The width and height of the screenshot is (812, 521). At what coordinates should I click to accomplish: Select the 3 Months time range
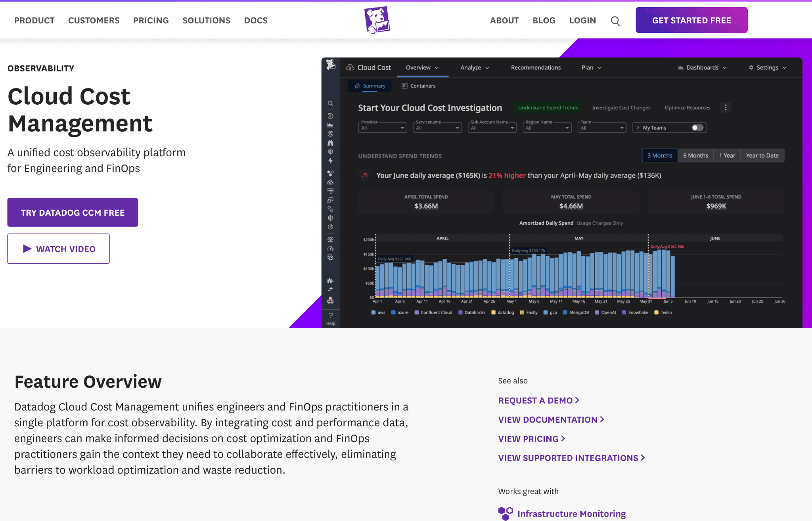(x=660, y=155)
